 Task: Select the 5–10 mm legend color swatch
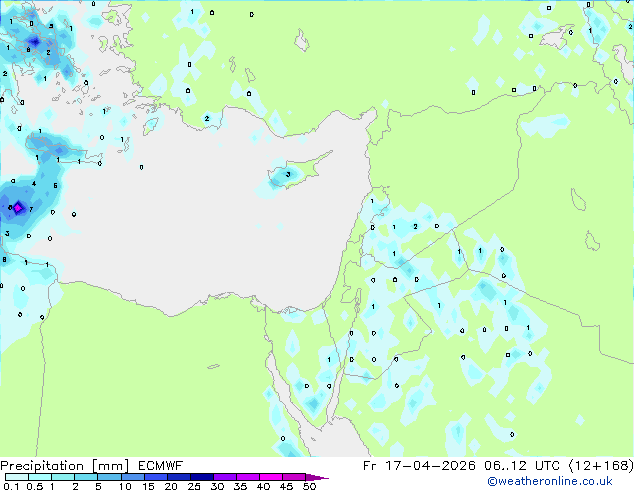[109, 477]
